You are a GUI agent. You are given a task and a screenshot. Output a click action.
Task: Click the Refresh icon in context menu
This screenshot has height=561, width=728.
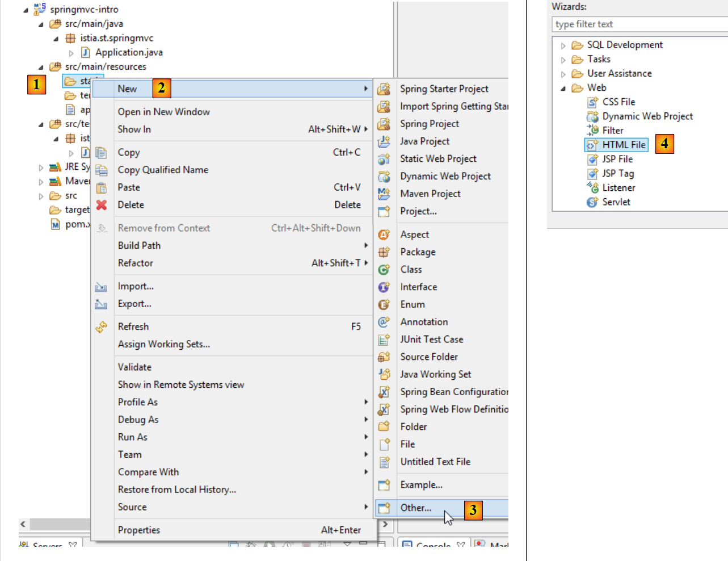point(102,327)
